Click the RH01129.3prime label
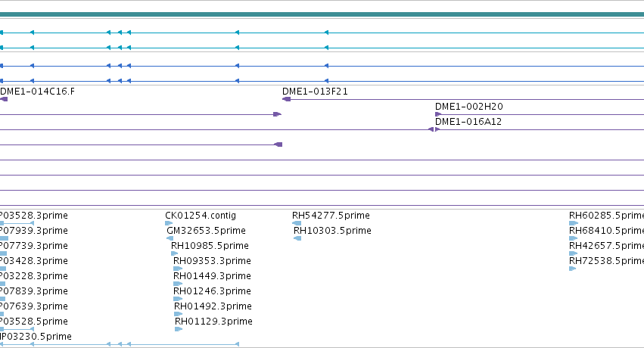The image size is (644, 348). (x=213, y=322)
